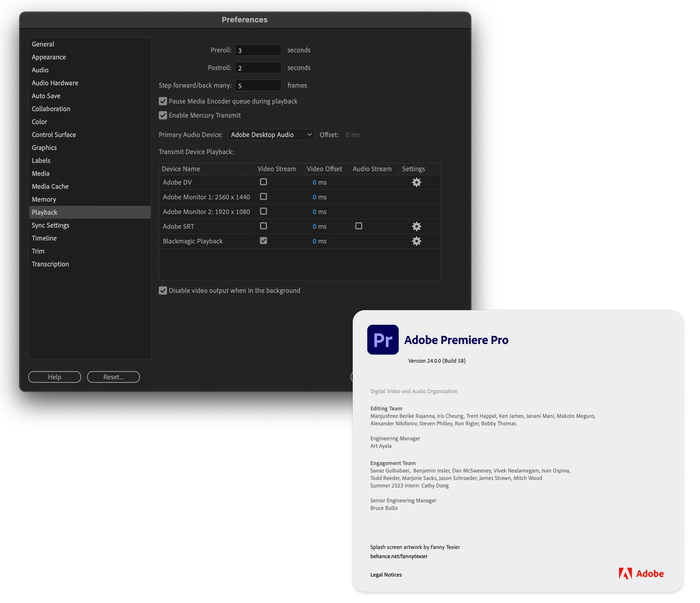Open Legal Notices link
This screenshot has width=700, height=603.
[x=386, y=575]
